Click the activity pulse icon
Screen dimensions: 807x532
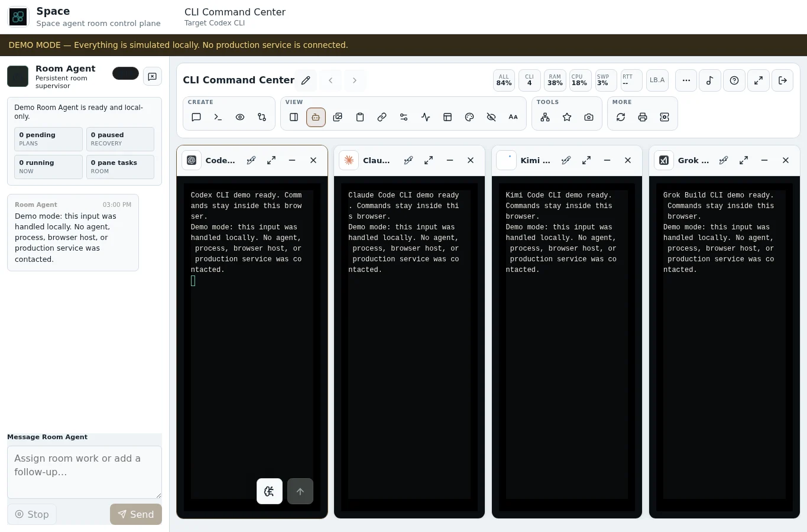(426, 117)
